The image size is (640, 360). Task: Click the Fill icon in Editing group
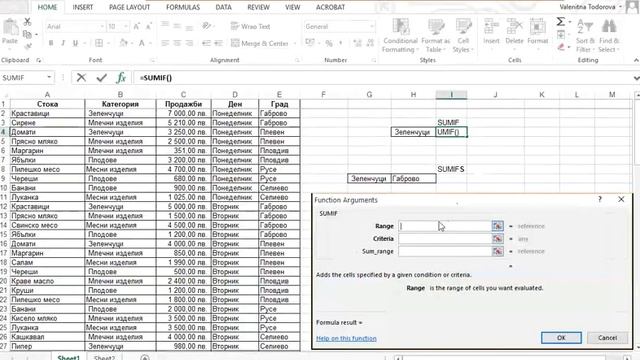pos(561,35)
